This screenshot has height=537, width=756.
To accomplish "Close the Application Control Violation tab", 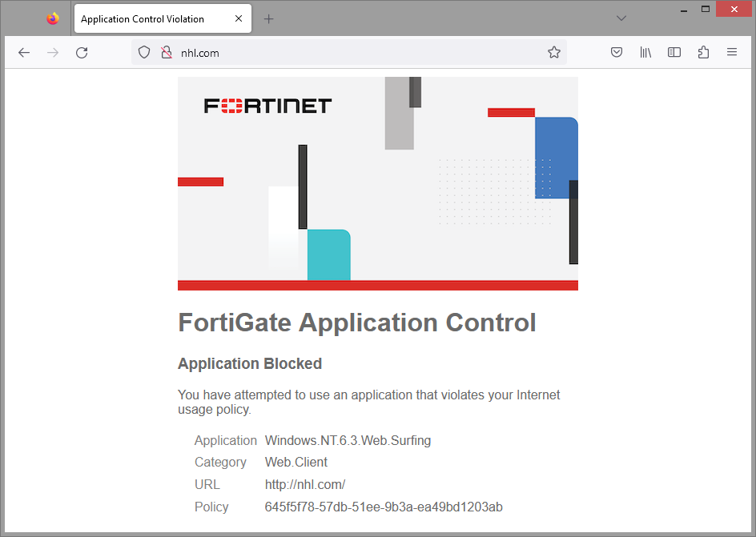I will click(x=236, y=18).
